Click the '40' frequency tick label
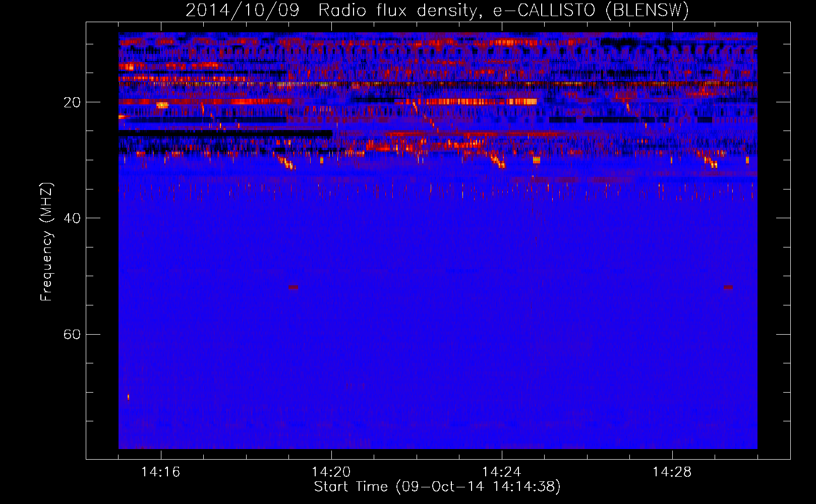This screenshot has width=816, height=504. click(72, 218)
